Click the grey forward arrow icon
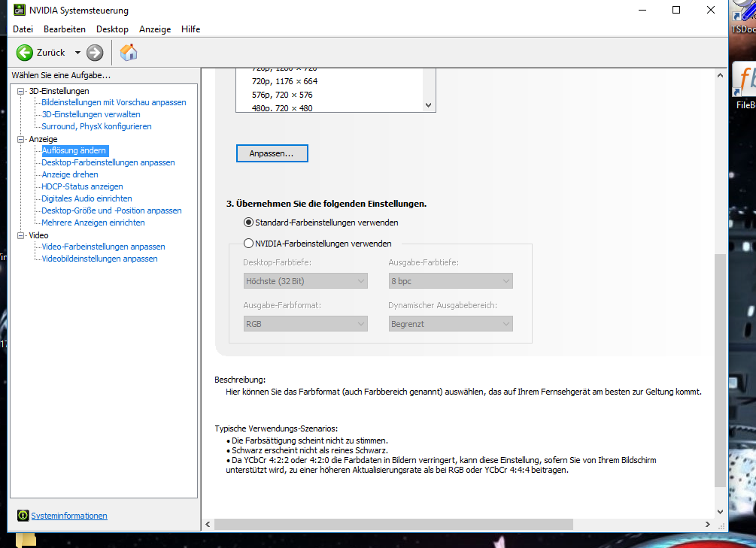756x548 pixels. click(x=95, y=53)
